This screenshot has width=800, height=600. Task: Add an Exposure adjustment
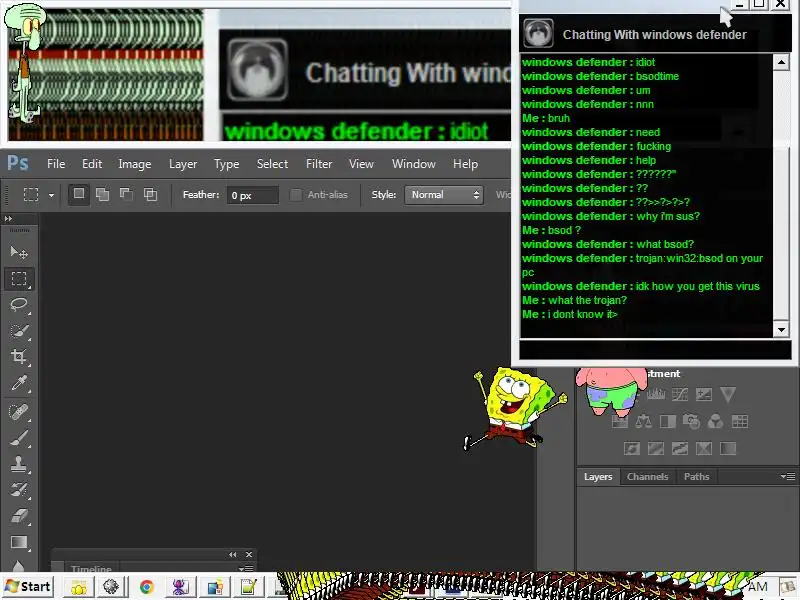[x=704, y=394]
